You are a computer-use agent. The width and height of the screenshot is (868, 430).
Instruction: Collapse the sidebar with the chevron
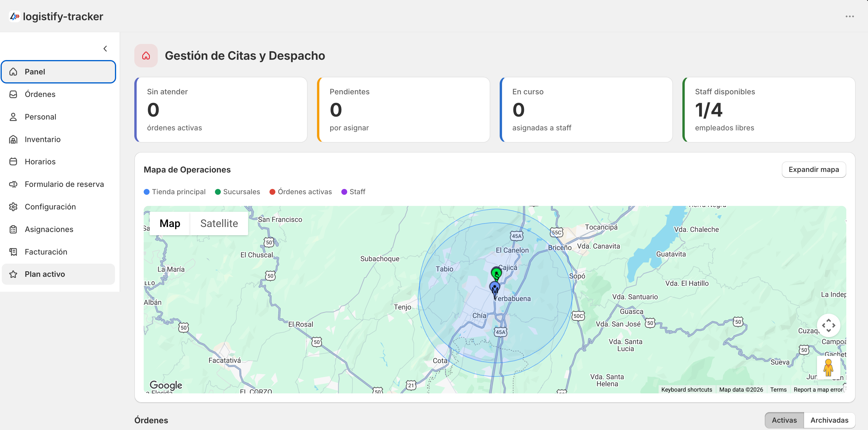point(105,49)
